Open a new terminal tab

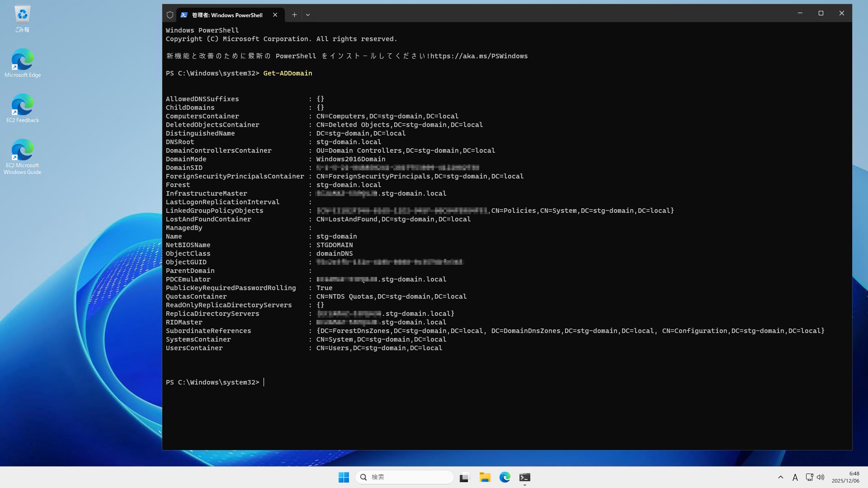tap(294, 14)
